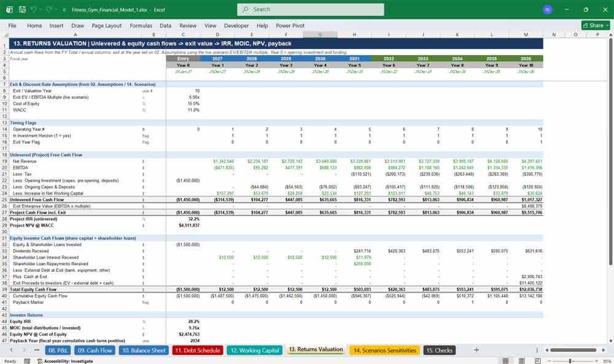Viewport: 614px width, 364px height.
Task: Click the Save icon in the Quick Access Toolbar
Action: (x=22, y=9)
